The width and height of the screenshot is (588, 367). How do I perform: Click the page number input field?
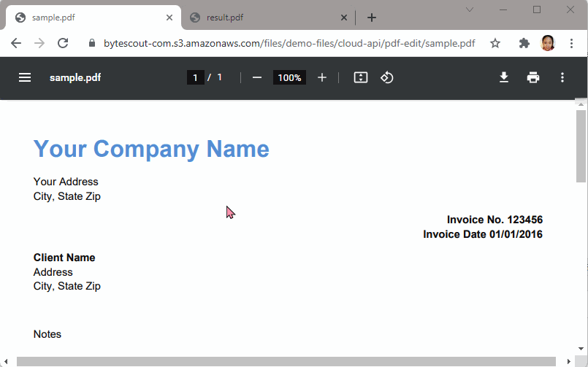click(195, 77)
